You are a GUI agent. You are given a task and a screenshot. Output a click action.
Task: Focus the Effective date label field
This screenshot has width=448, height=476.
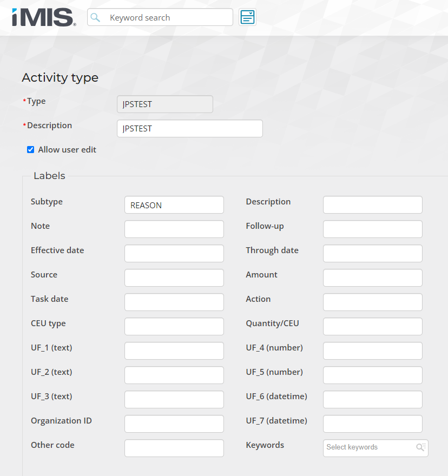174,254
